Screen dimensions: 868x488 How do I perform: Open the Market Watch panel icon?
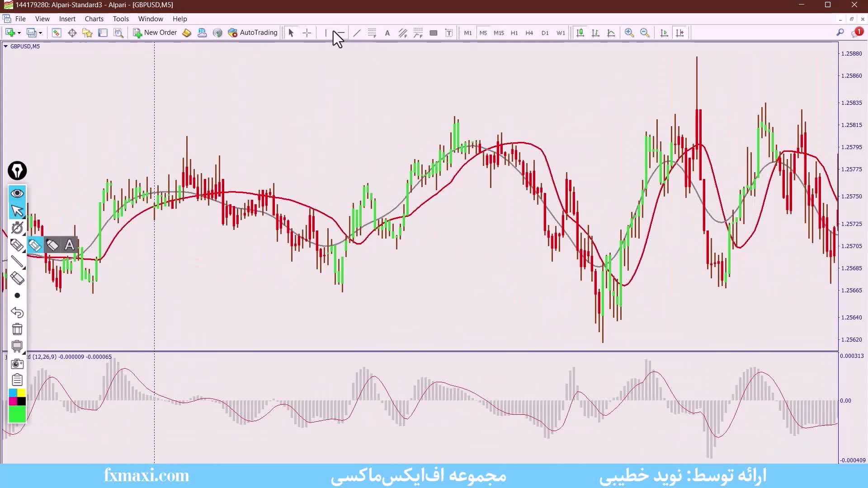pos(57,33)
